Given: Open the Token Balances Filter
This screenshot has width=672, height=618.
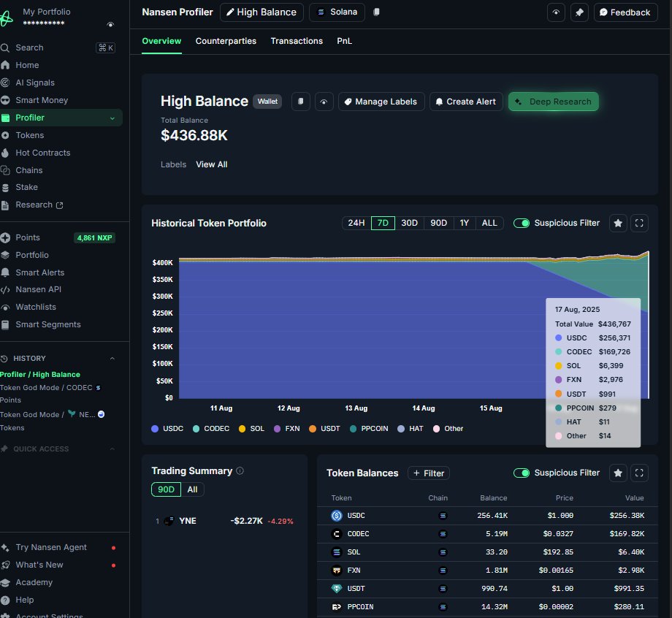Looking at the screenshot, I should coord(429,473).
